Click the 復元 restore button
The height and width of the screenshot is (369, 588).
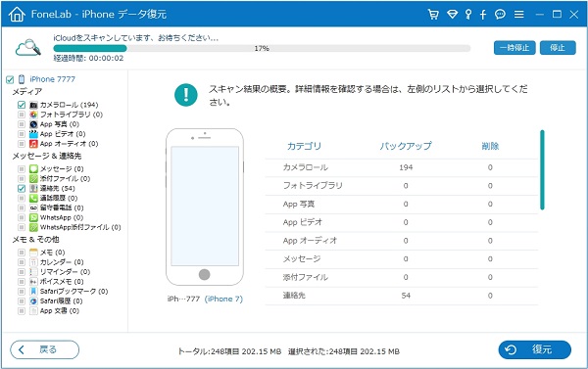(535, 349)
